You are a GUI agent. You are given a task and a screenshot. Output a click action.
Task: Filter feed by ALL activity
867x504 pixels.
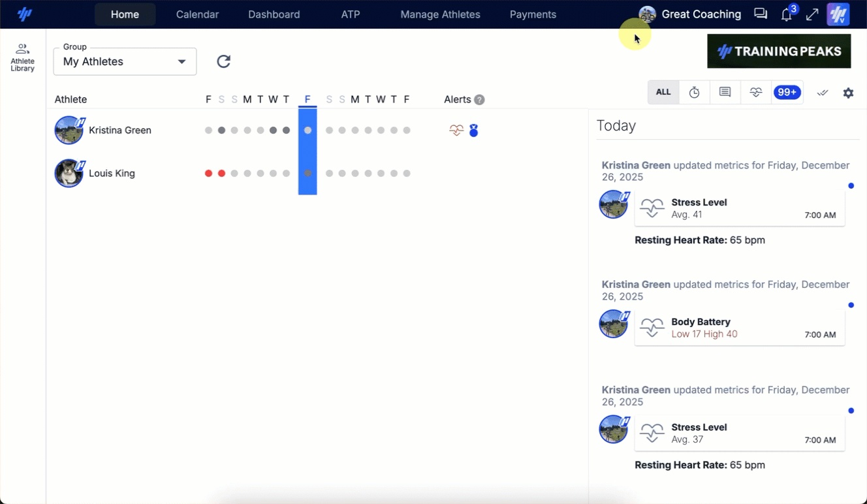tap(663, 93)
